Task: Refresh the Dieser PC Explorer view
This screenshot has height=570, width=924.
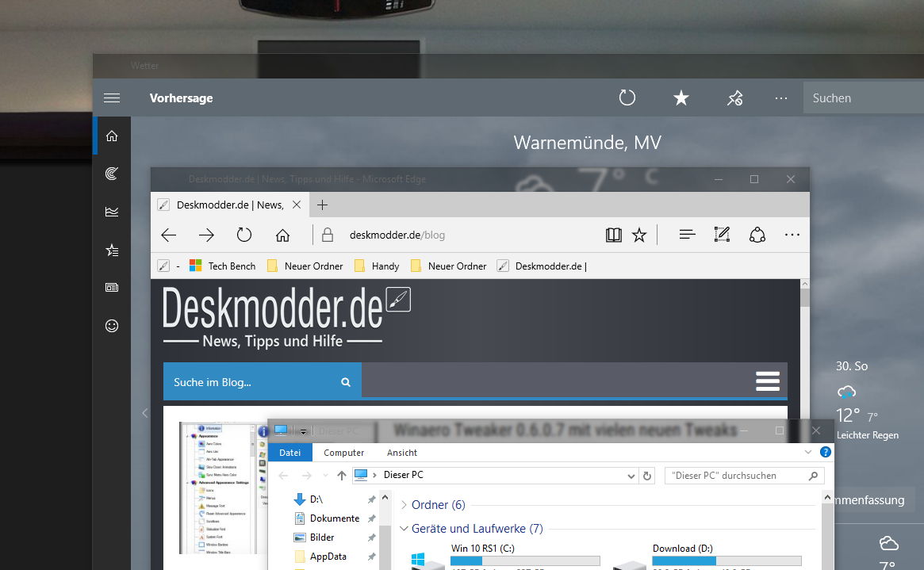Action: tap(647, 476)
